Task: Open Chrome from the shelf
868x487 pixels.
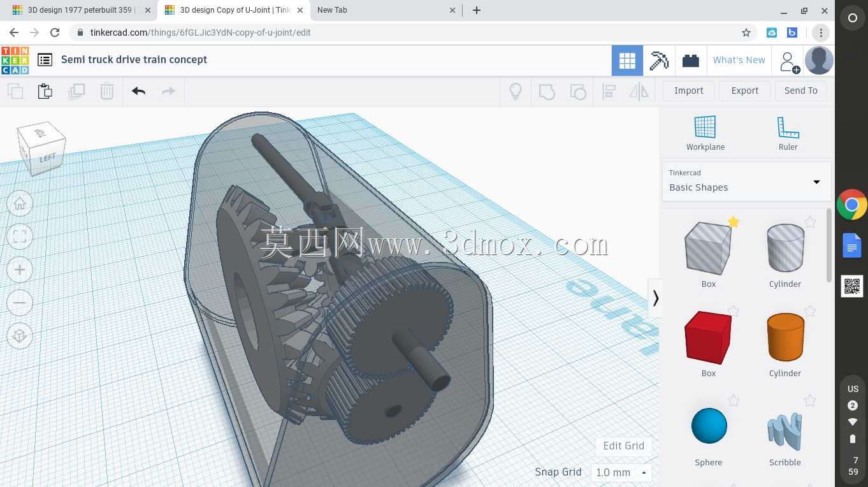Action: click(x=852, y=205)
